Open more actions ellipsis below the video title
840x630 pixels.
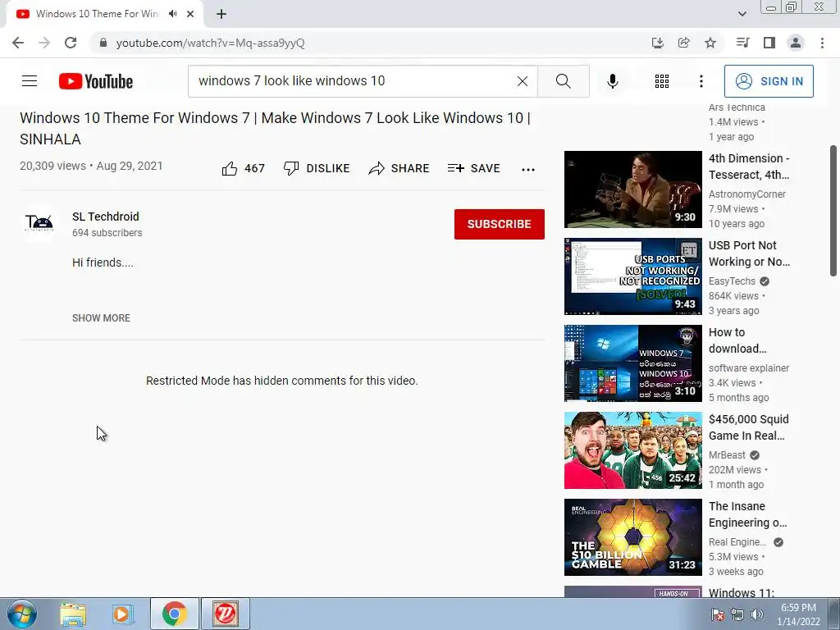(x=528, y=169)
